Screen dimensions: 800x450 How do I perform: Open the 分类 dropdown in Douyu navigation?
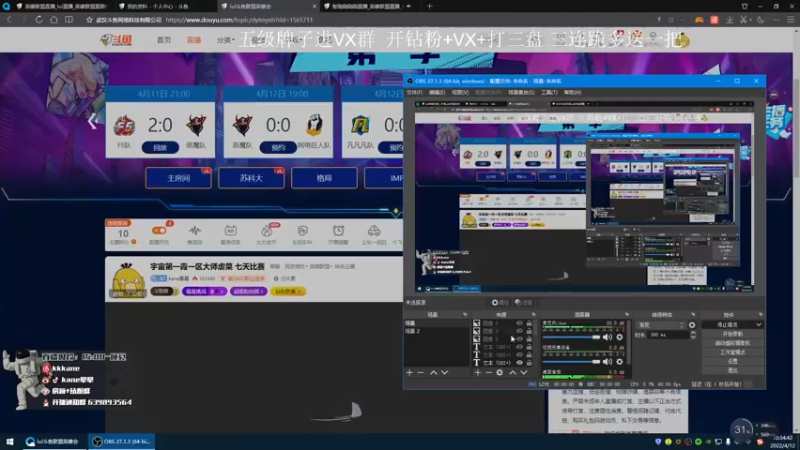pos(225,40)
